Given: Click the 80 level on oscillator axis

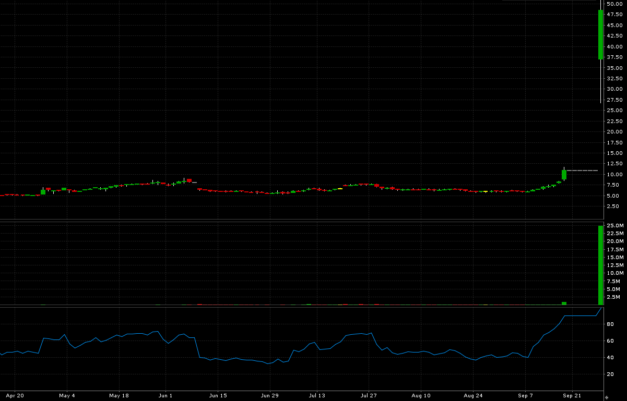Looking at the screenshot, I should coord(610,324).
